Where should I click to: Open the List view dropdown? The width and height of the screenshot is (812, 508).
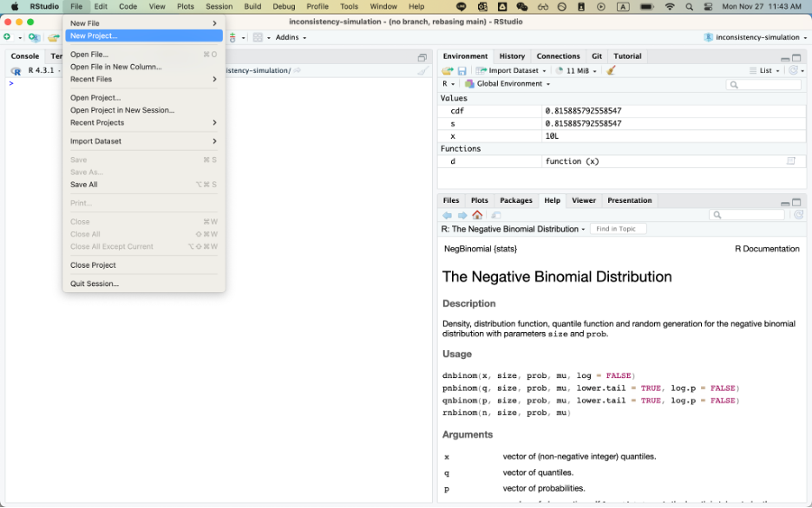765,70
